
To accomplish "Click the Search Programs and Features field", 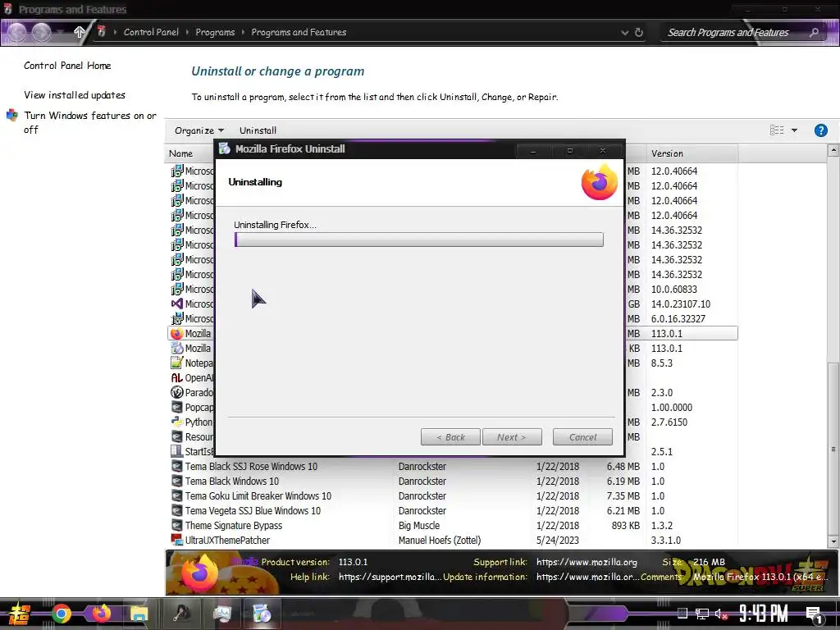I will click(x=742, y=33).
